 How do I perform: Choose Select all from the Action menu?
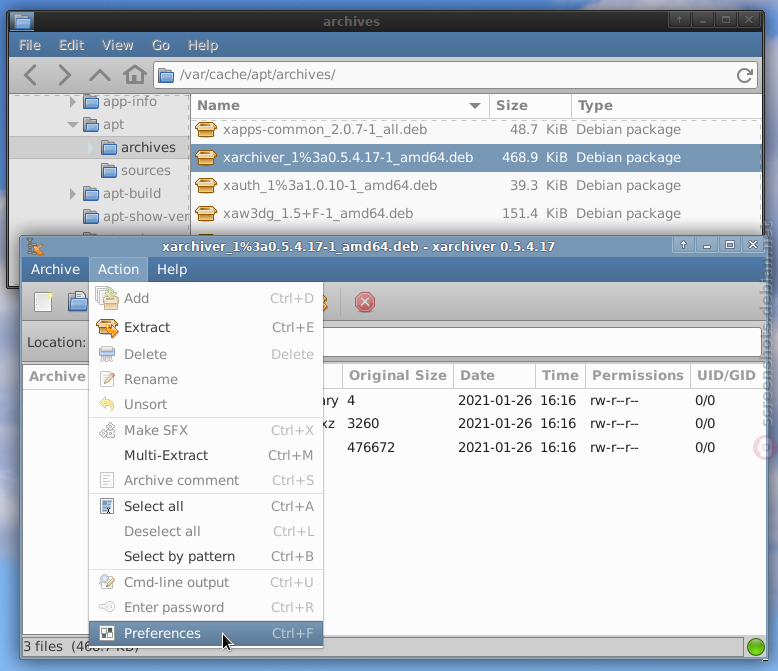(206, 506)
